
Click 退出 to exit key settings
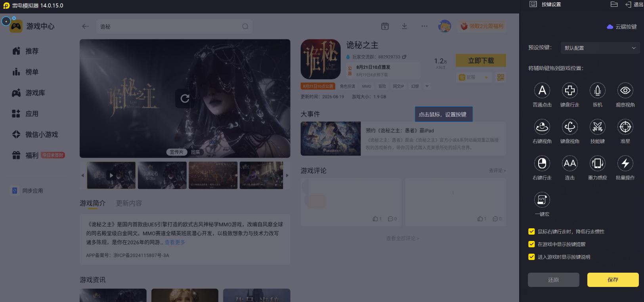(634, 4)
